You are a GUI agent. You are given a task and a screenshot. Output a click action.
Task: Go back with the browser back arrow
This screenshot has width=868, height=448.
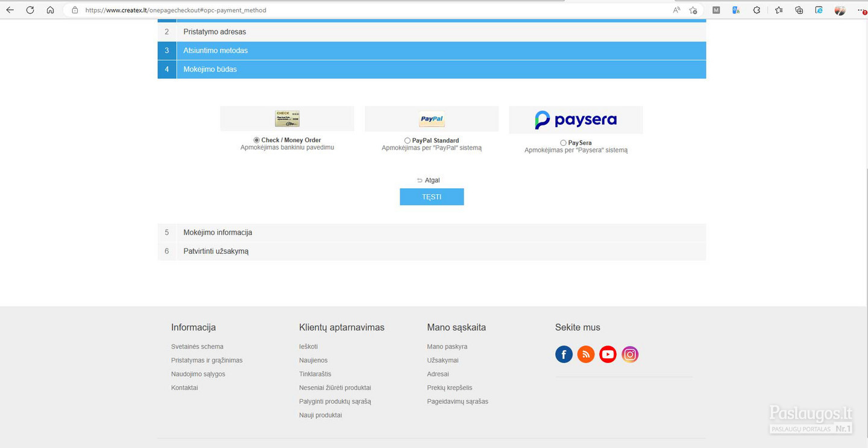point(10,10)
